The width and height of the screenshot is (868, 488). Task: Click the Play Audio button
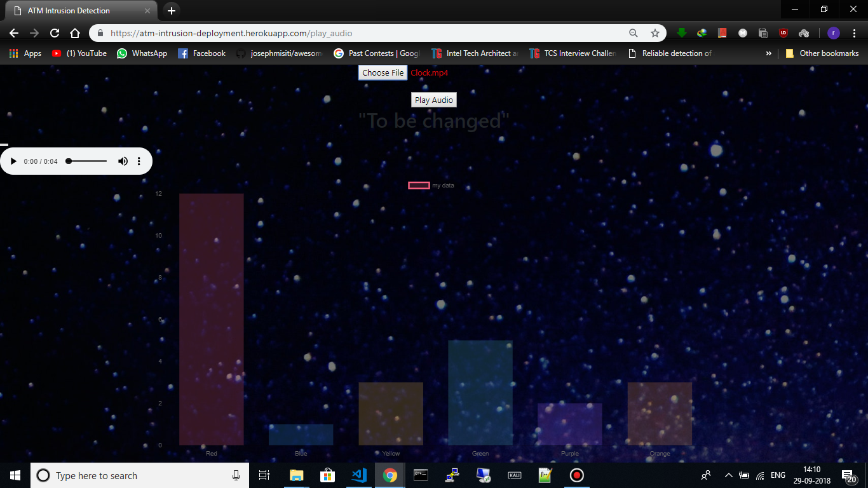(x=433, y=100)
